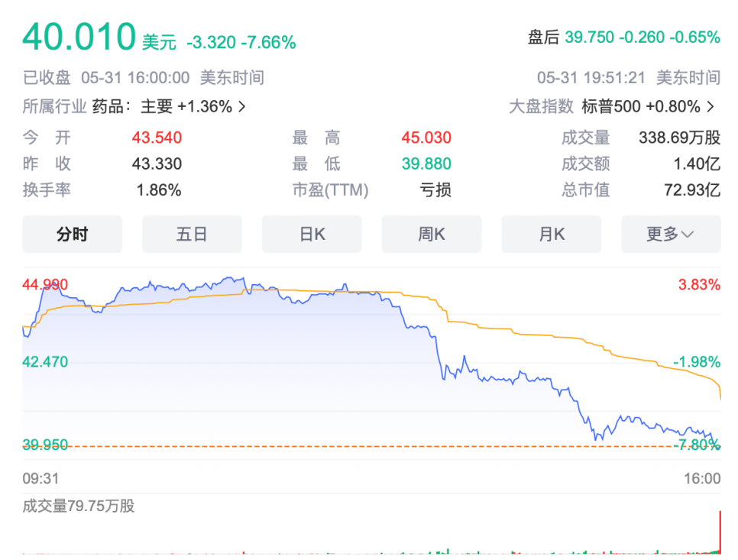Click the 09:31 time axis label
Viewport: 738px width, 560px height.
coord(41,478)
